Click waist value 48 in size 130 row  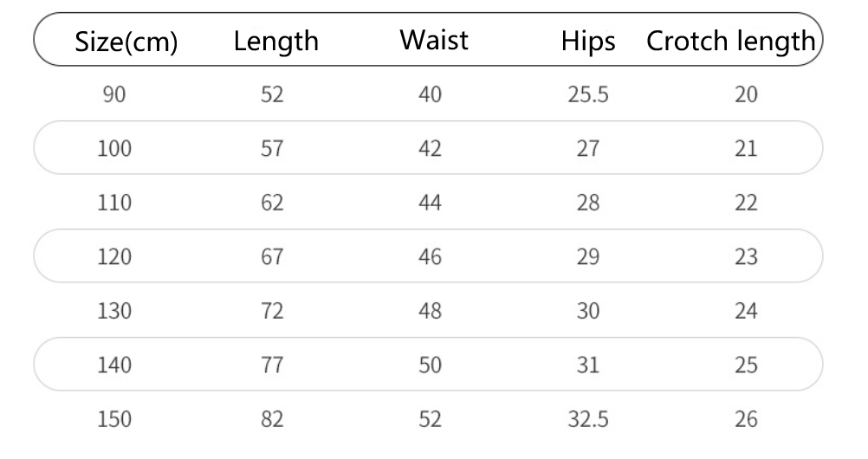point(430,311)
